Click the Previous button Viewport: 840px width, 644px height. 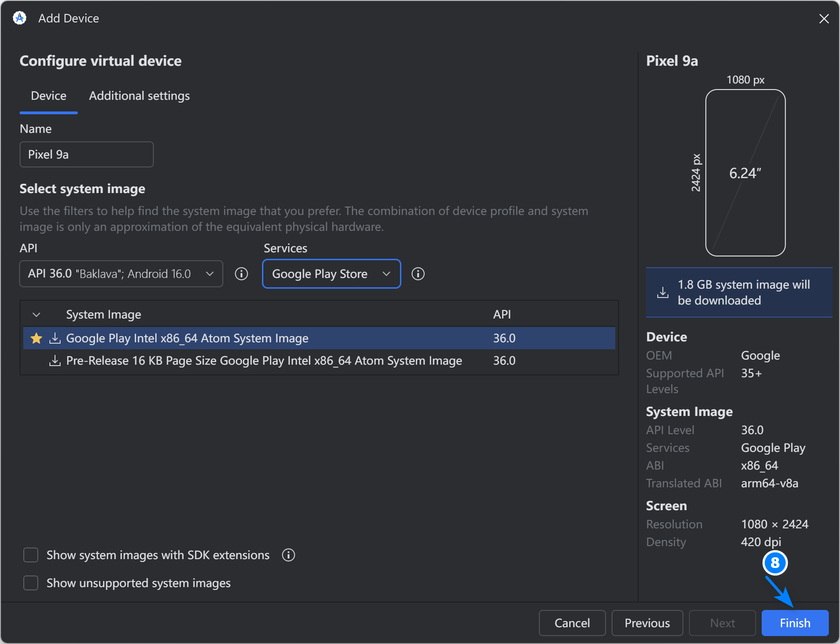pos(647,623)
